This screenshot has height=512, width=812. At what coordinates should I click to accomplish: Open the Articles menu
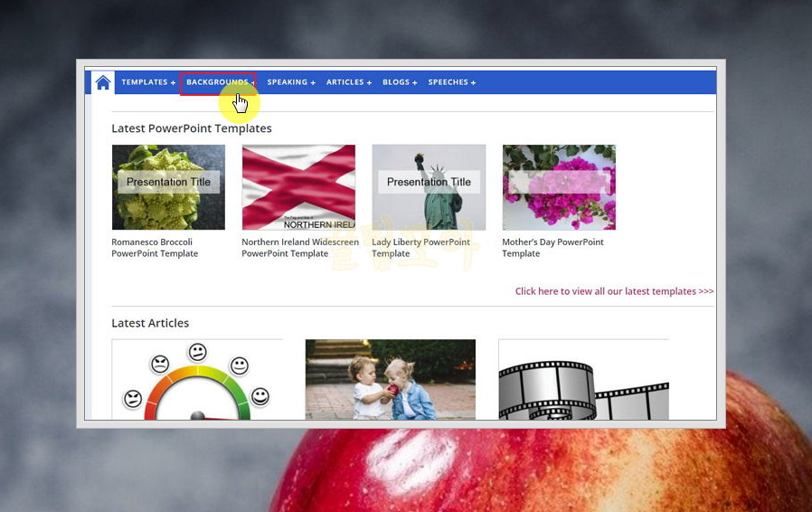click(348, 82)
